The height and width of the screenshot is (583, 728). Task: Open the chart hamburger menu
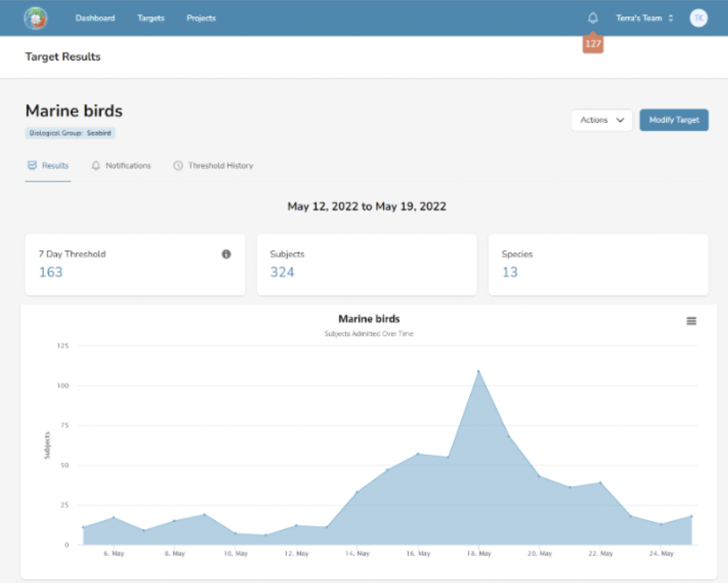[692, 321]
